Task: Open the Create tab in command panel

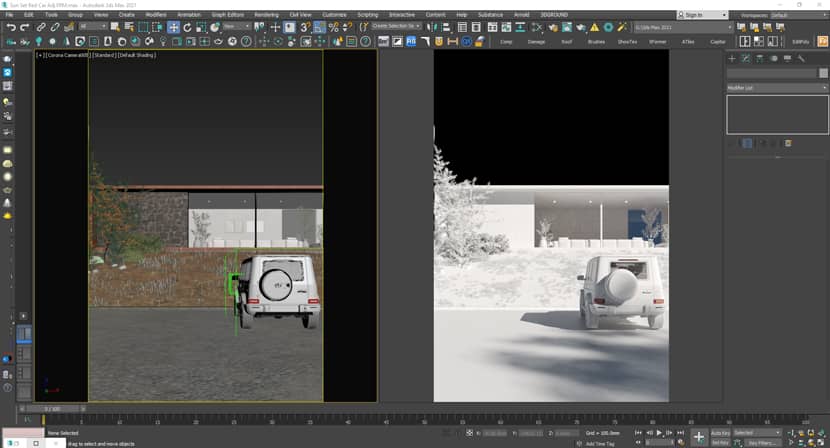Action: (x=732, y=59)
